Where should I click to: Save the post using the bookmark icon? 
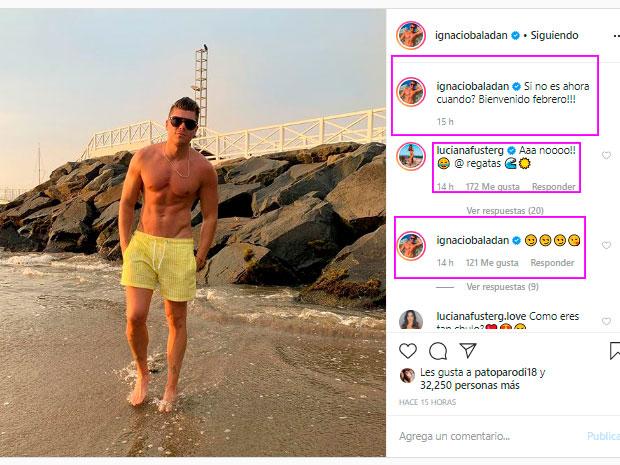tap(615, 351)
